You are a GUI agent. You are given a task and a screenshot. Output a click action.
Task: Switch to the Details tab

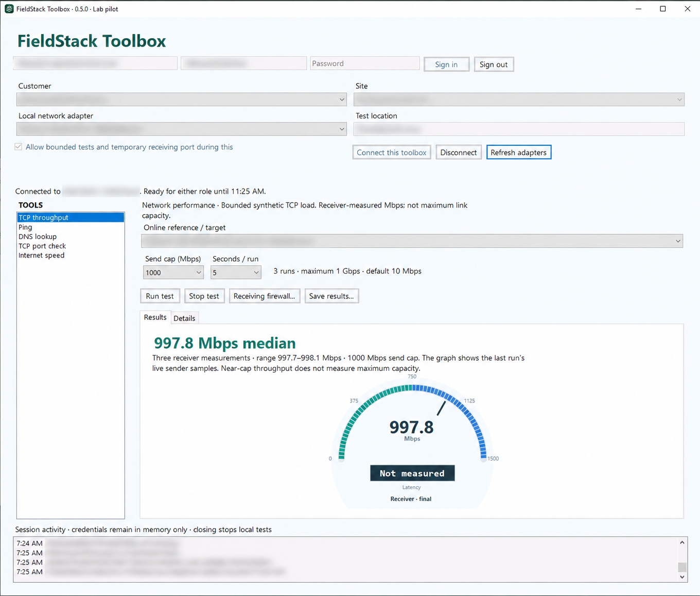[184, 318]
